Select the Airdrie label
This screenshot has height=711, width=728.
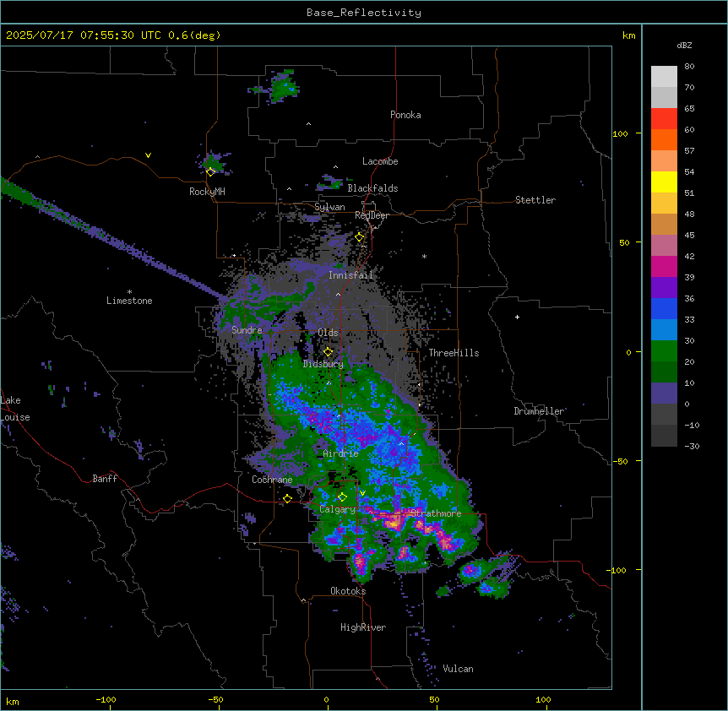tap(340, 453)
